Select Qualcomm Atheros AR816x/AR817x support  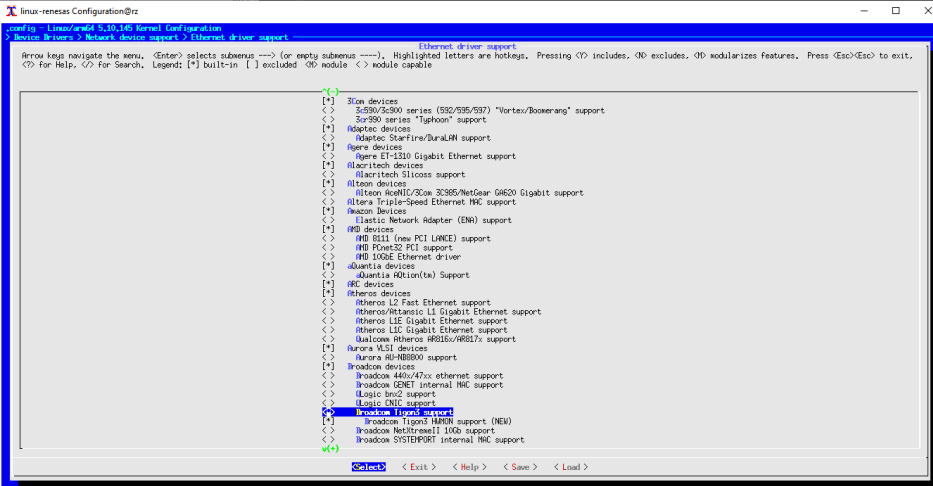tap(436, 339)
